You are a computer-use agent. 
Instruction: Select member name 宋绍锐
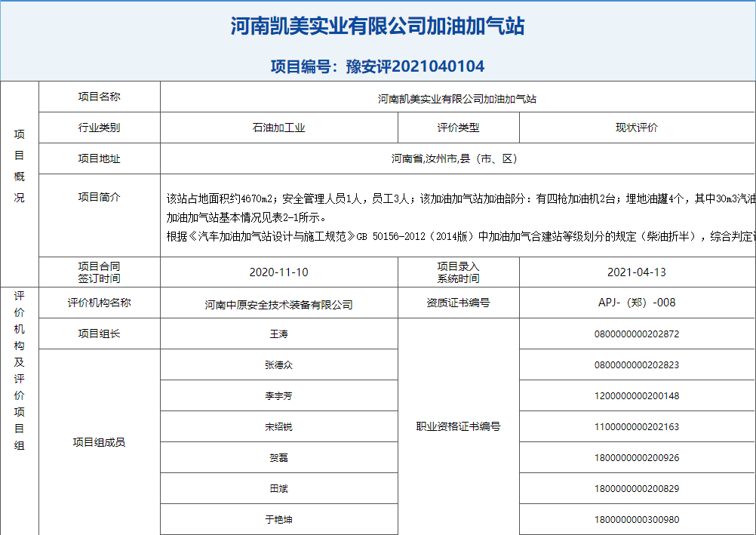click(278, 426)
